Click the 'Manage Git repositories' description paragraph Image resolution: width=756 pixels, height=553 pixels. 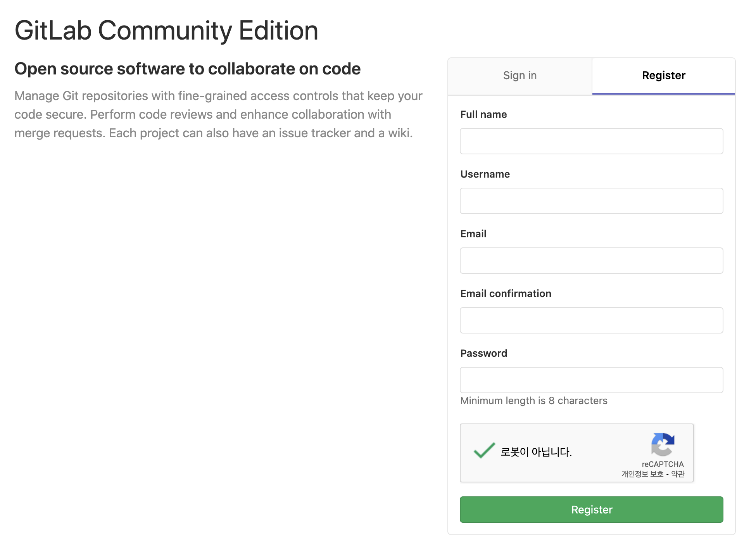tap(218, 114)
